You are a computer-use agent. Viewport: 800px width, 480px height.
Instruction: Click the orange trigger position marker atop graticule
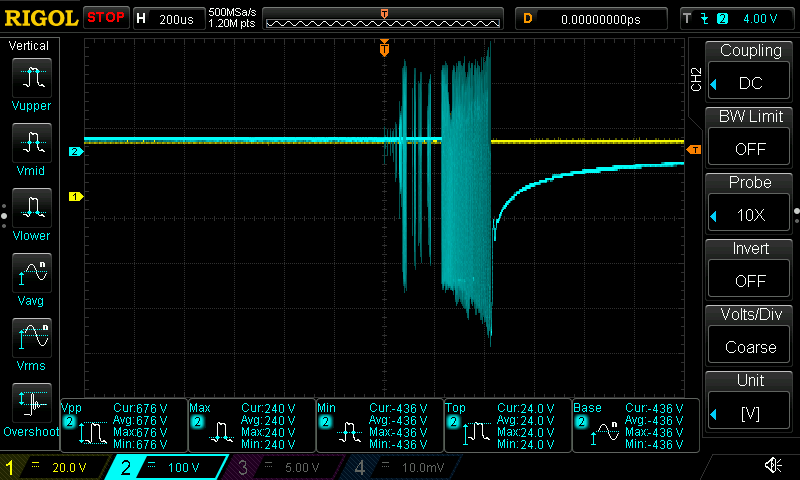click(384, 47)
